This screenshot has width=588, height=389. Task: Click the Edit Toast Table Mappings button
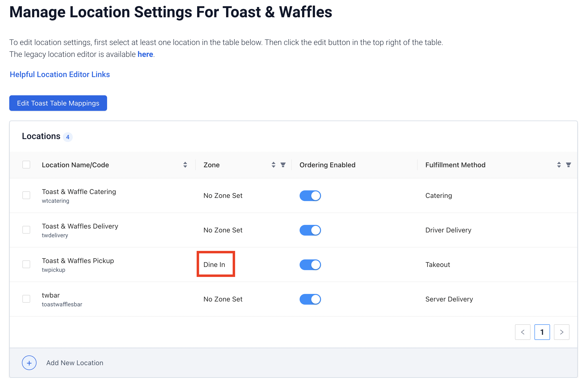(58, 103)
